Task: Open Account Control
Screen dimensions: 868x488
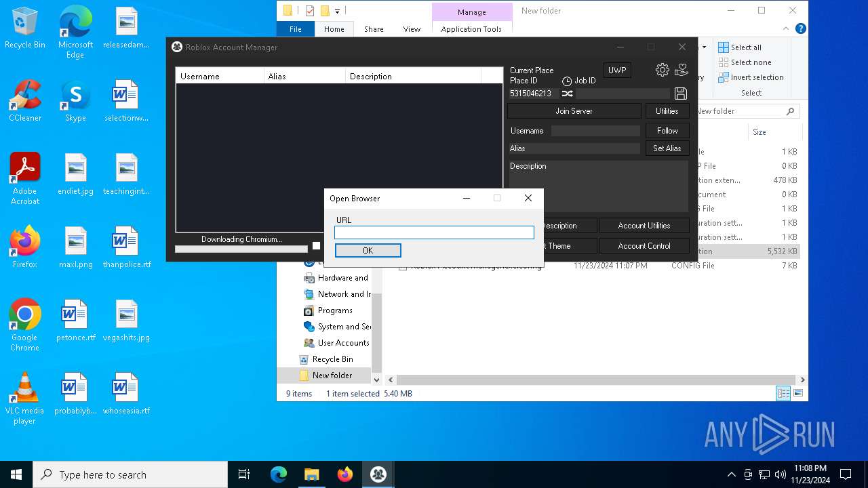Action: 644,246
